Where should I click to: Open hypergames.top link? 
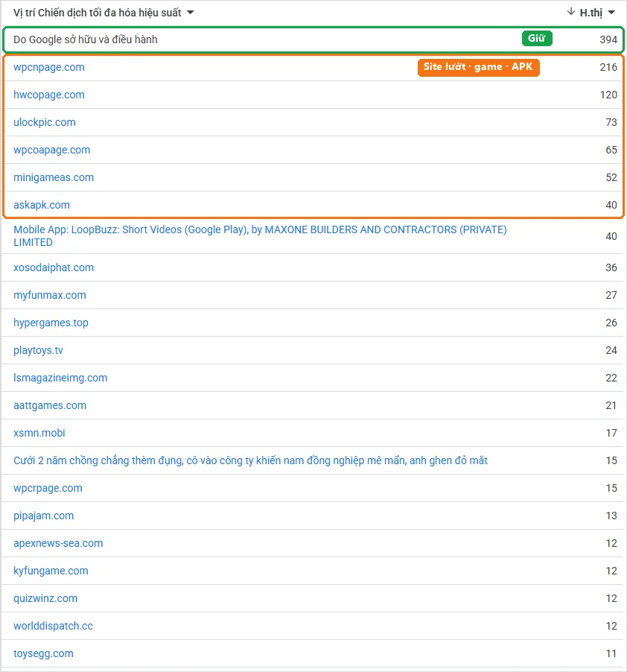pyautogui.click(x=51, y=323)
